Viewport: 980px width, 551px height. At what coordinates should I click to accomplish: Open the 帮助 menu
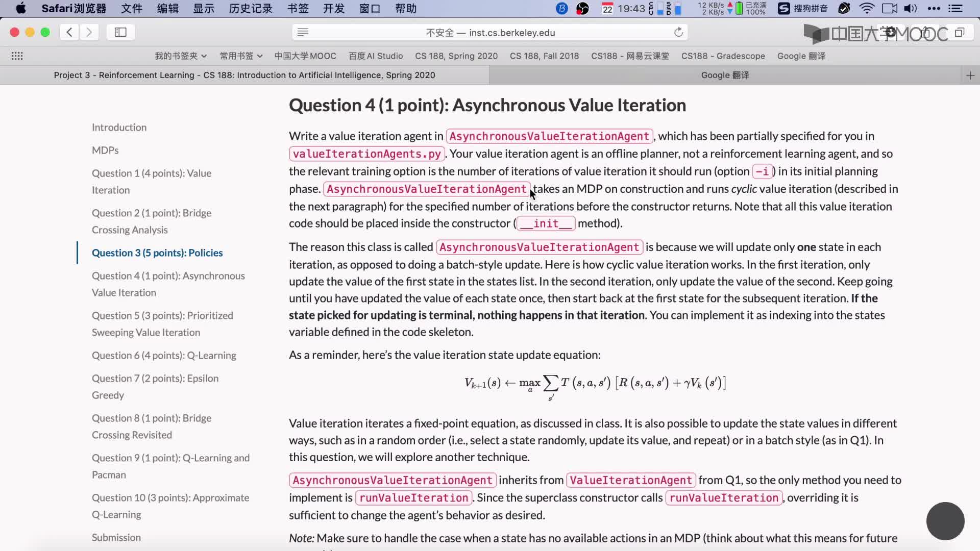pyautogui.click(x=406, y=8)
